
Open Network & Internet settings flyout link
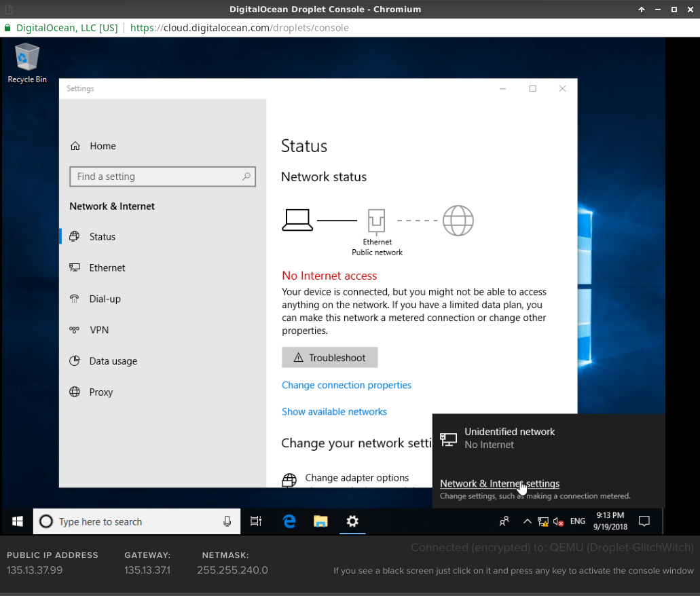point(500,483)
